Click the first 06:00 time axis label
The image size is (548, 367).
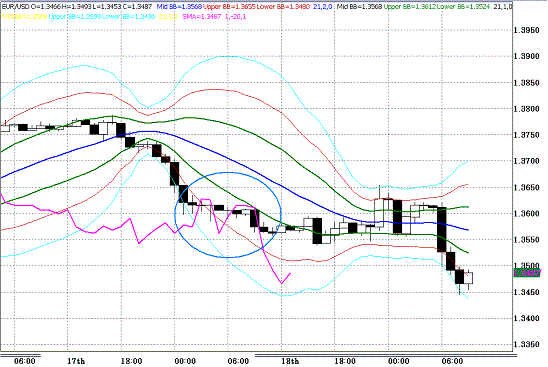[x=24, y=361]
